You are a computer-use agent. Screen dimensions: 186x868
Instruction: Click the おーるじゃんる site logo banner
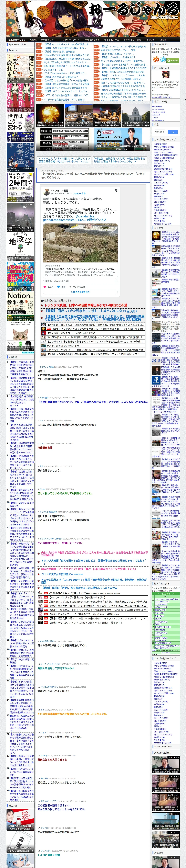tap(93, 19)
